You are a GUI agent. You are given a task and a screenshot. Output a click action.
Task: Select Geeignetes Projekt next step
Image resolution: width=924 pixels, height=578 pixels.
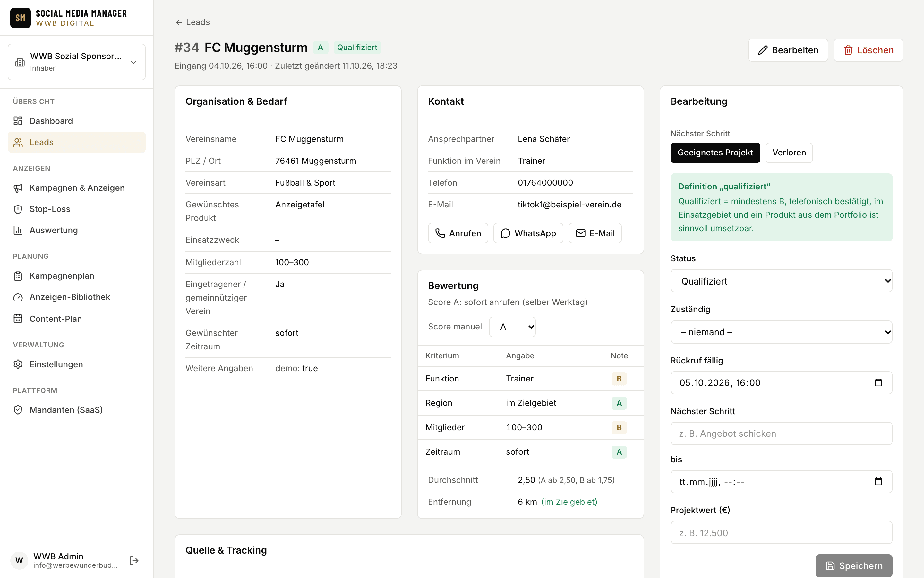pos(715,153)
